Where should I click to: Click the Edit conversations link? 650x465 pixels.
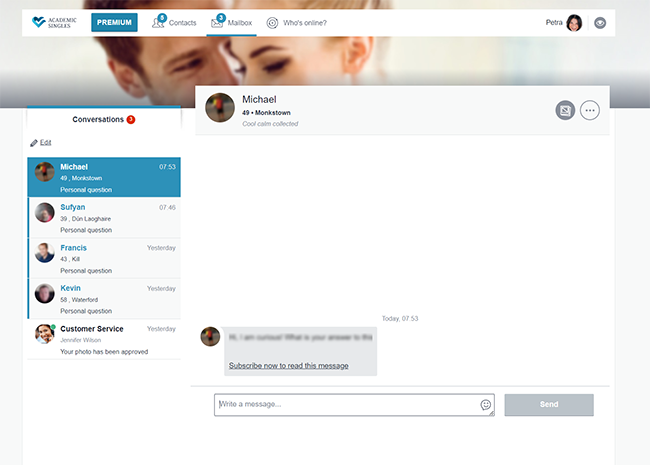click(x=45, y=143)
